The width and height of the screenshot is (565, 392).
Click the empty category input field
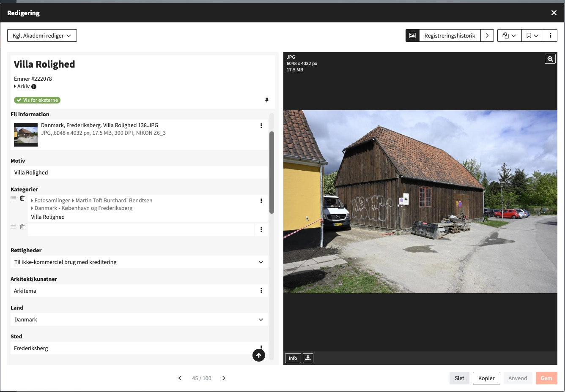click(141, 229)
